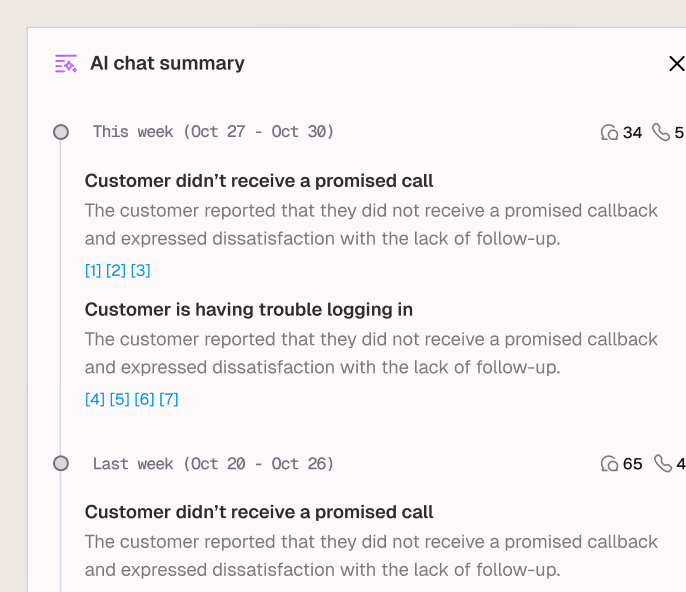View source reference [5]

click(x=119, y=399)
